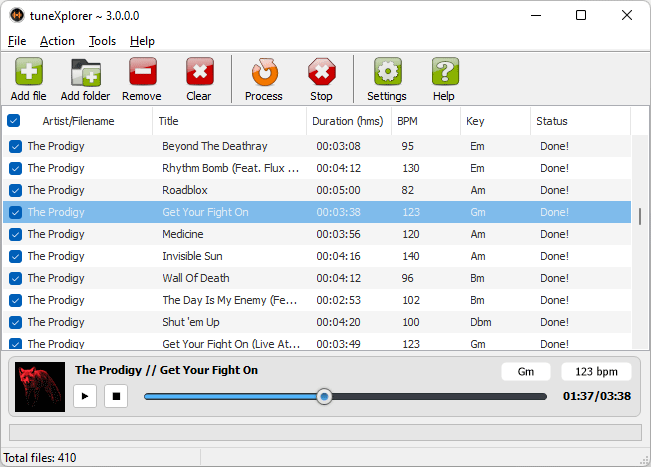
Task: Click the red fox album art thumbnail
Action: [40, 387]
